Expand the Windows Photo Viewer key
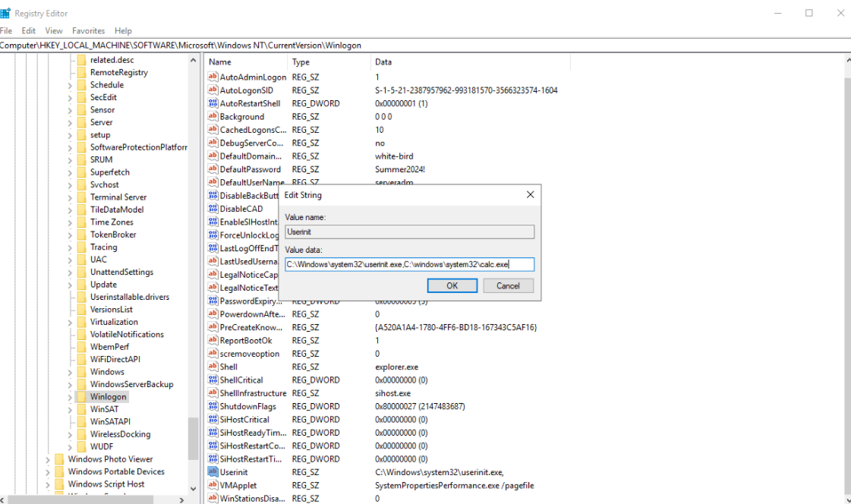The height and width of the screenshot is (504, 851). click(48, 459)
